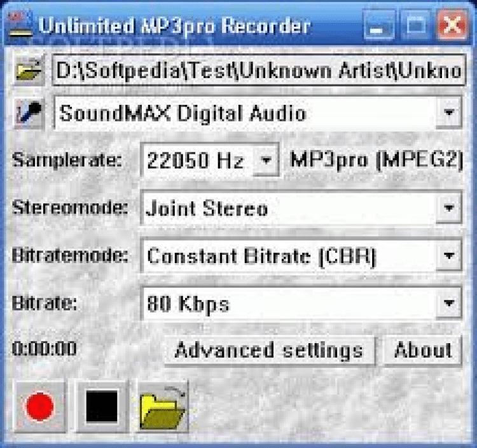Click the MP3pro (MPEG2) format label
The width and height of the screenshot is (477, 448).
377,160
